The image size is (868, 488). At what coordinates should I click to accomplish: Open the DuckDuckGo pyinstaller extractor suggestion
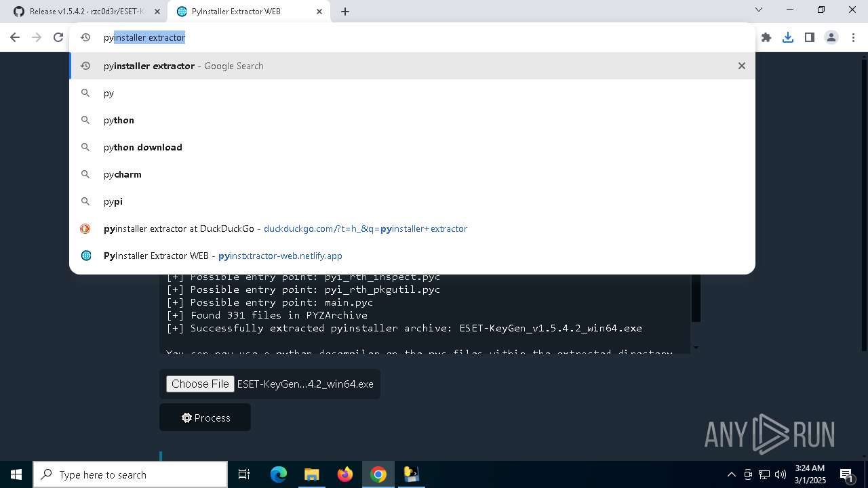point(412,228)
